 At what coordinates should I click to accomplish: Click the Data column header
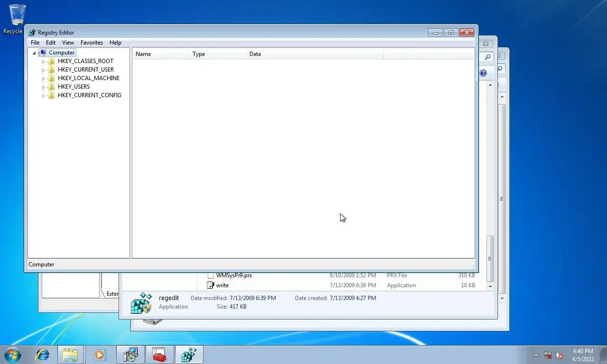pos(314,54)
